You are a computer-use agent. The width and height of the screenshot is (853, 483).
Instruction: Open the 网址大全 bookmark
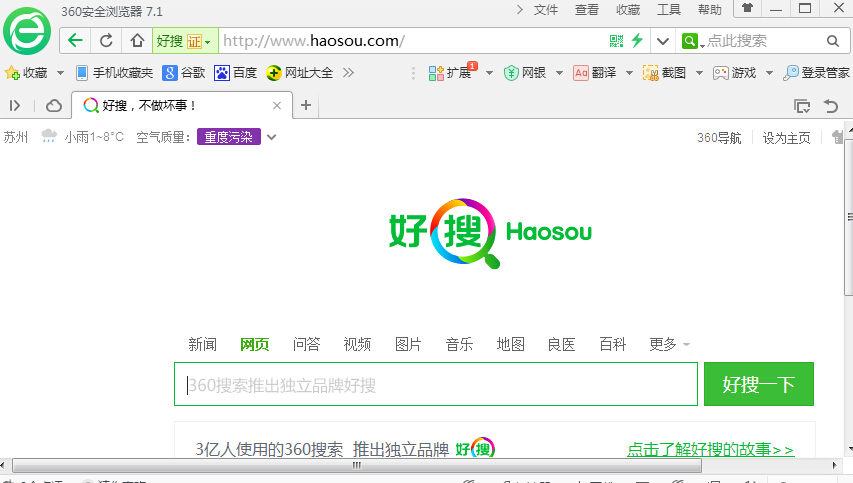click(x=299, y=73)
